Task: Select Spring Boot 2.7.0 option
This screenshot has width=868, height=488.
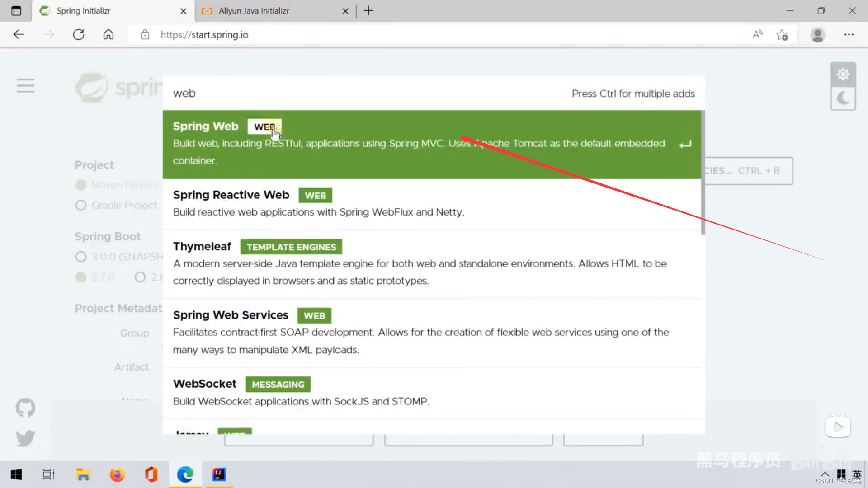Action: [81, 277]
